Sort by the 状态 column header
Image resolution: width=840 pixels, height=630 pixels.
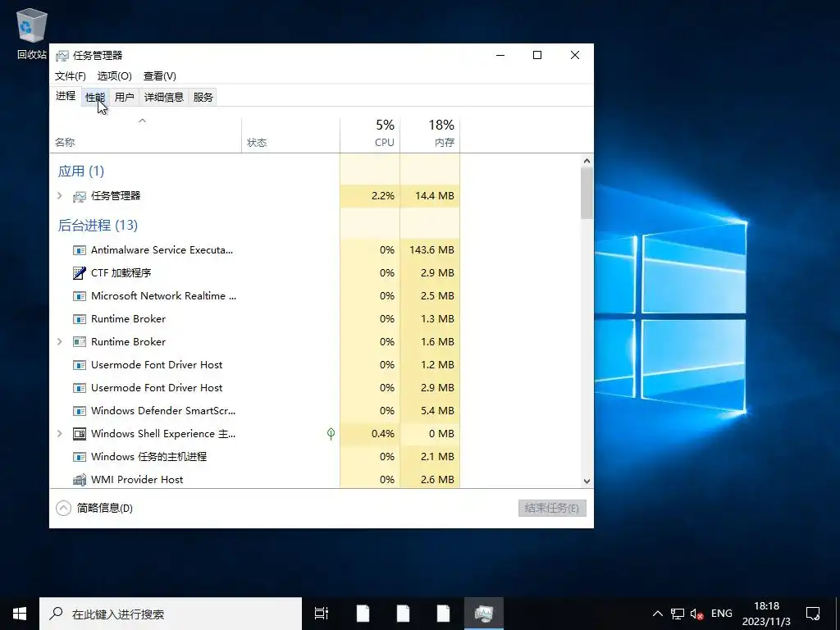coord(290,135)
